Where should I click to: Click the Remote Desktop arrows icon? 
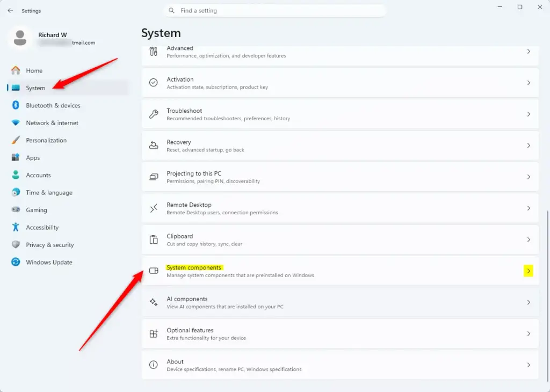click(154, 208)
